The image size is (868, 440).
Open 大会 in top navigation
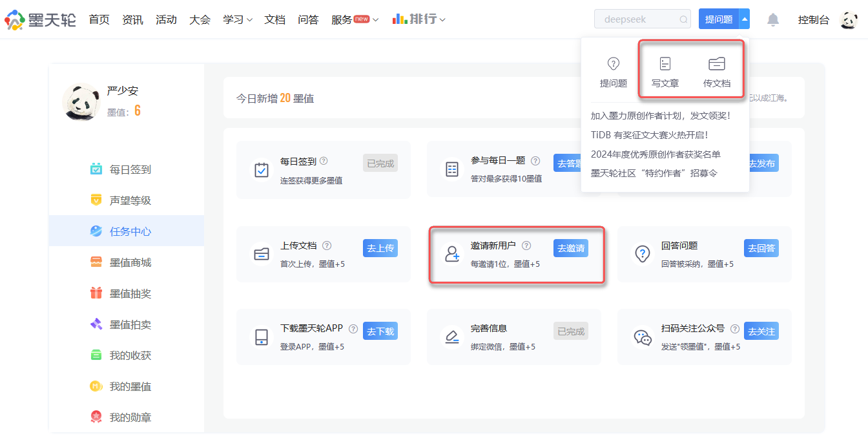click(200, 19)
